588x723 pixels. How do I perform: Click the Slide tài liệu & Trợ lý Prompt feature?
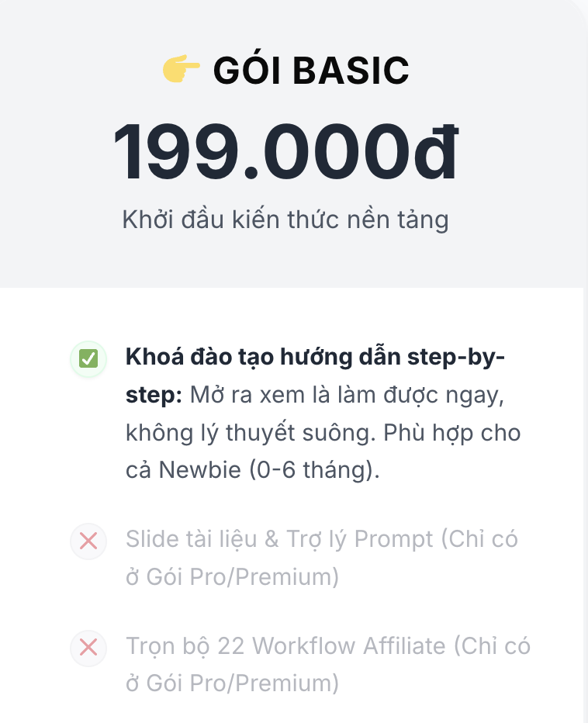279,539
